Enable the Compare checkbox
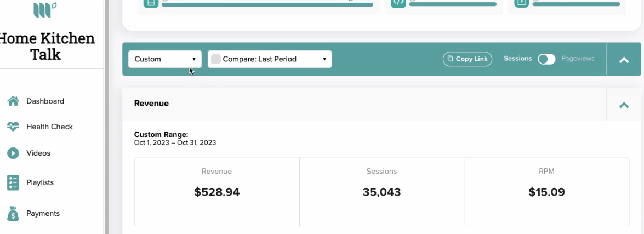The height and width of the screenshot is (234, 644). coord(215,59)
